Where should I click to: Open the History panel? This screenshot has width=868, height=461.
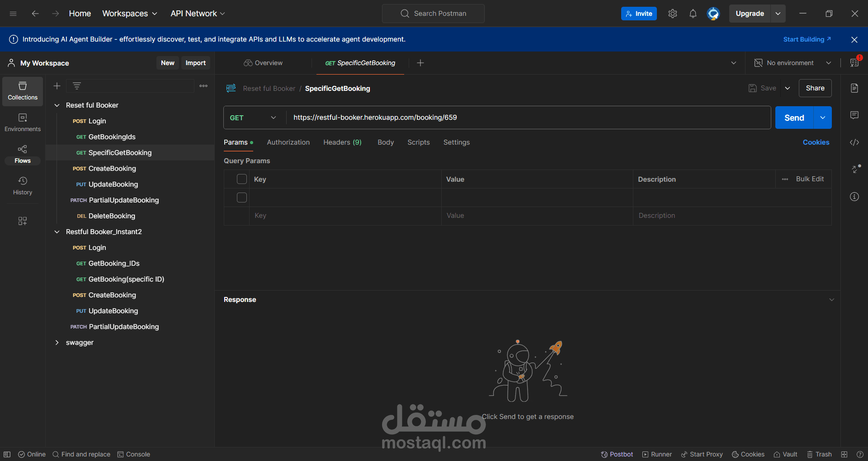pyautogui.click(x=22, y=185)
